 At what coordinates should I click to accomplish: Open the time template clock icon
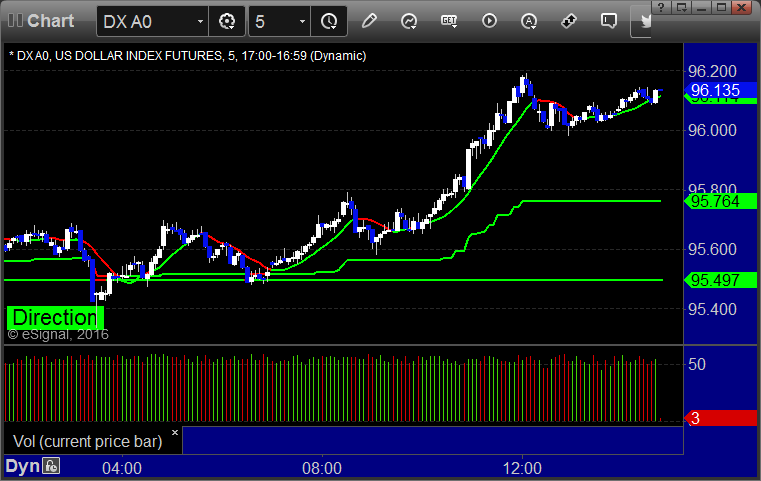click(329, 21)
